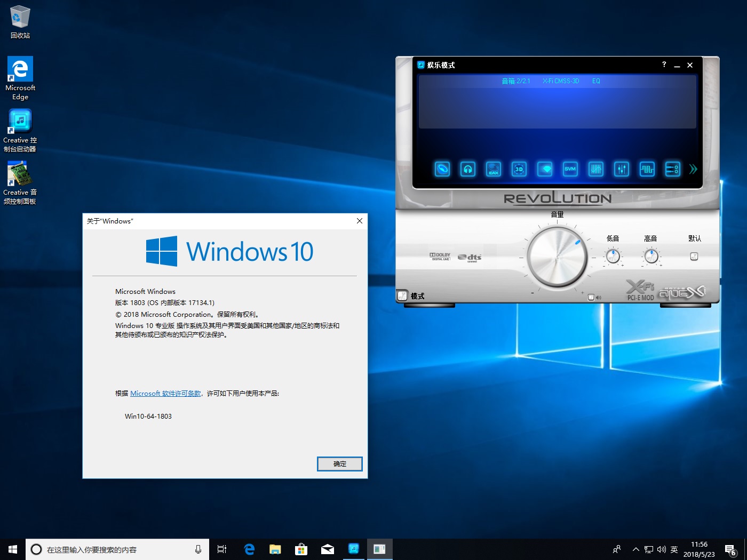The height and width of the screenshot is (560, 747).
Task: Click the DTS Connect logo
Action: click(470, 258)
